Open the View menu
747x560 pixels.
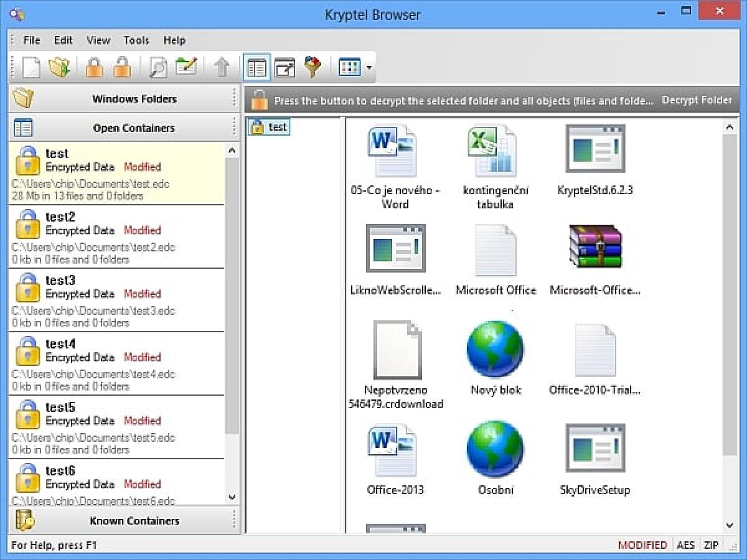pos(98,40)
